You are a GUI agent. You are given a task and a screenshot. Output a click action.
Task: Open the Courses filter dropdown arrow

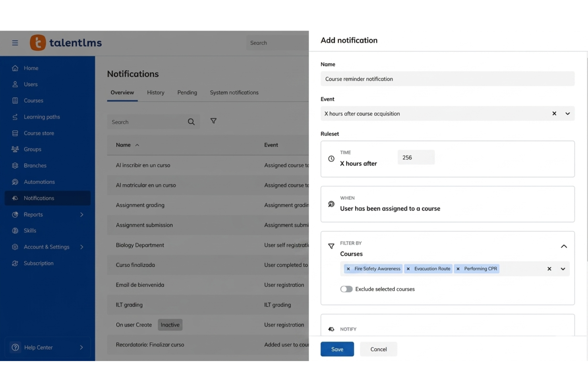pyautogui.click(x=563, y=269)
